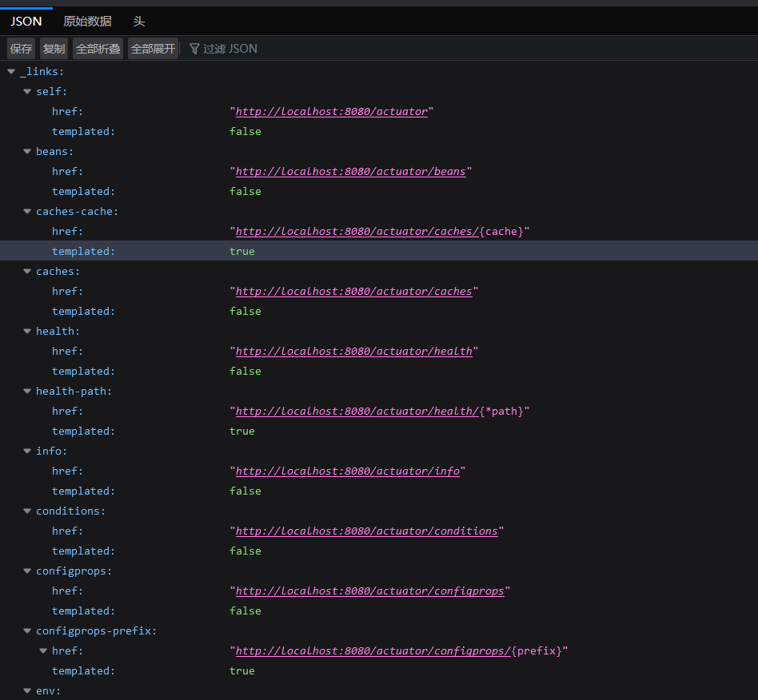Collapse the caches-cache node

(x=27, y=211)
